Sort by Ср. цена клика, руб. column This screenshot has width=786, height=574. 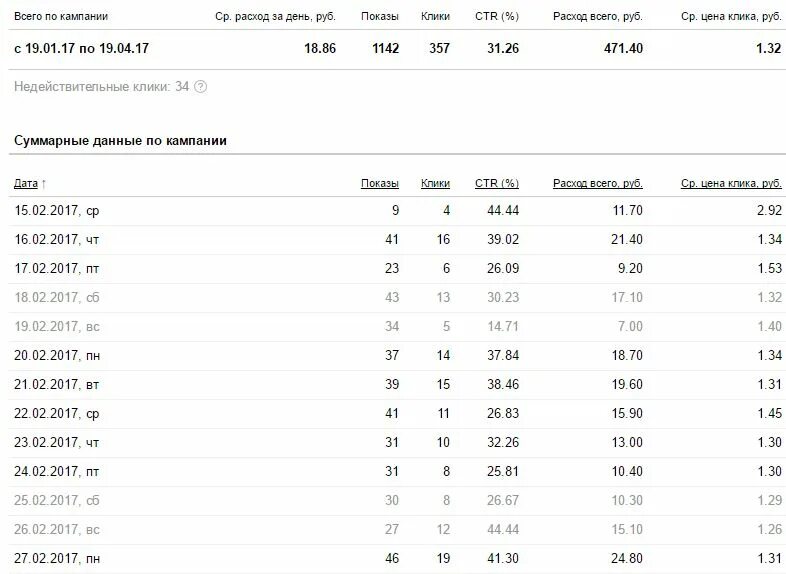731,183
